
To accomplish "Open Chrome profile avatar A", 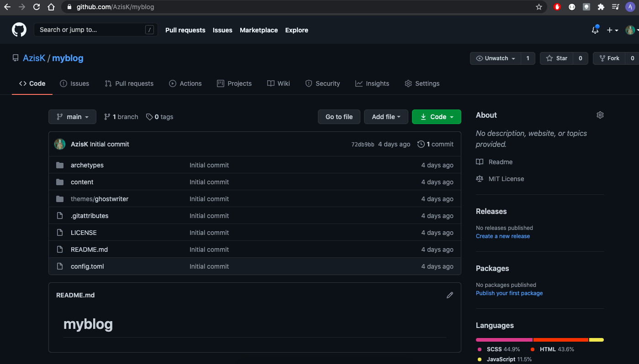I will tap(630, 7).
